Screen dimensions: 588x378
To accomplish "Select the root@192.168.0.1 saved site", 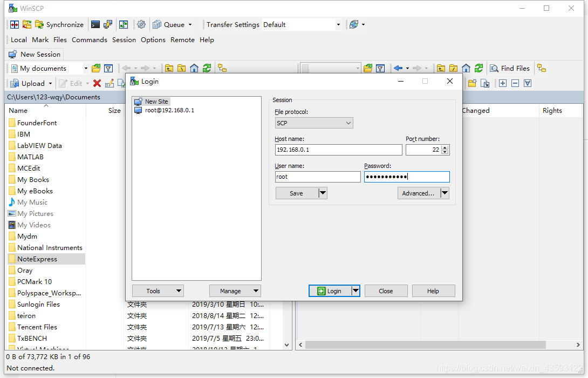I will click(165, 110).
